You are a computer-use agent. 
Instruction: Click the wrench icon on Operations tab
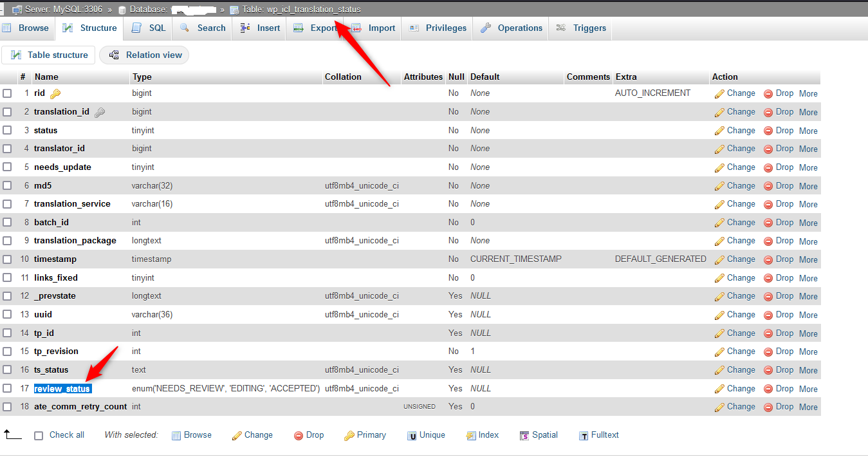pyautogui.click(x=486, y=28)
